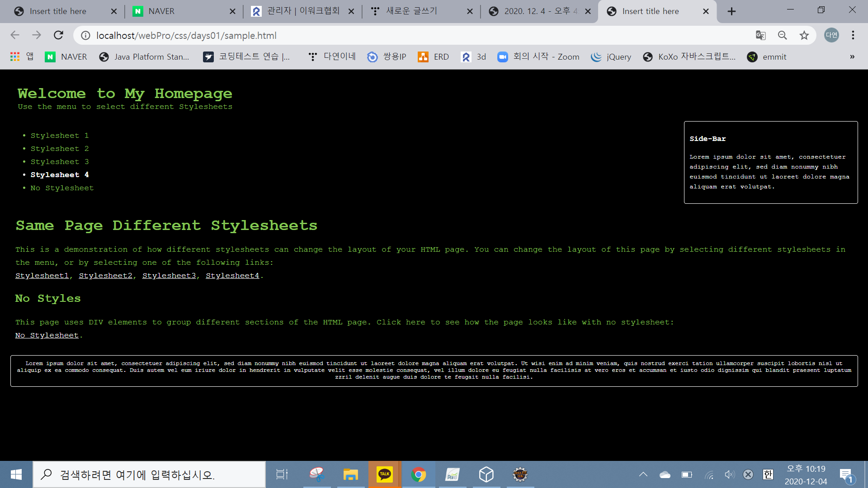Screen dimensions: 868x488
Task: Open KakaoTalk from the taskbar
Action: 384,474
